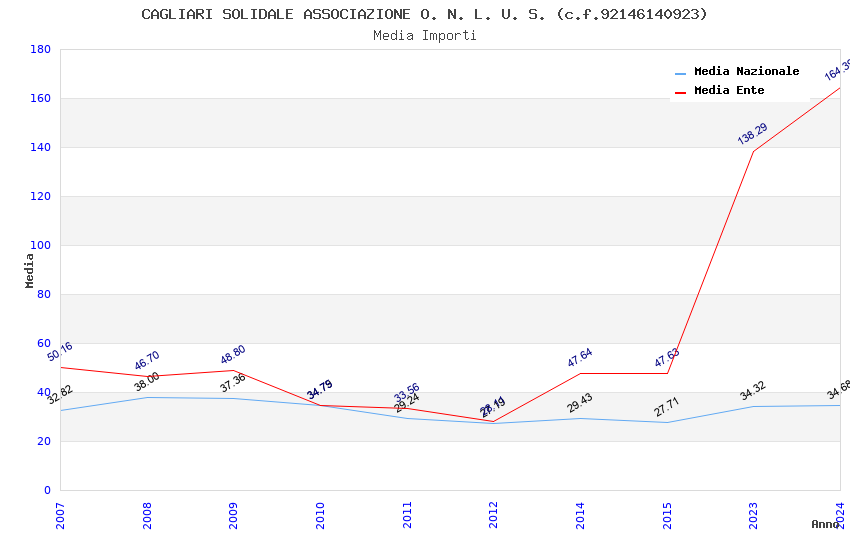Click the Anno axis label
The height and width of the screenshot is (550, 850).
tap(825, 524)
